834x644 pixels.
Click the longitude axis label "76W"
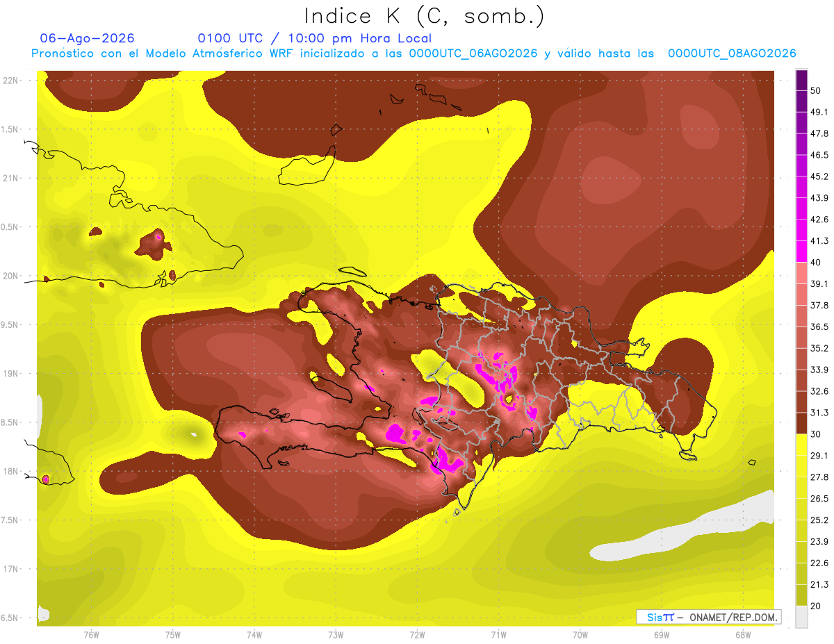[x=91, y=635]
